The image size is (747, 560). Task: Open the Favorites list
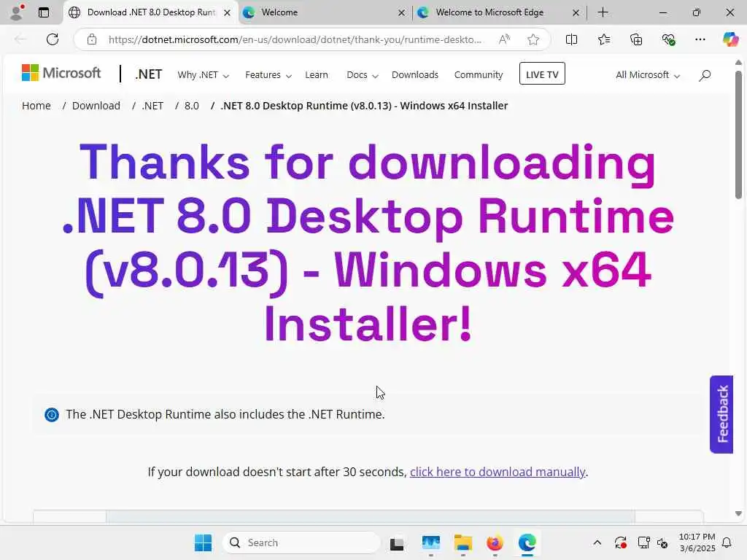pos(603,39)
